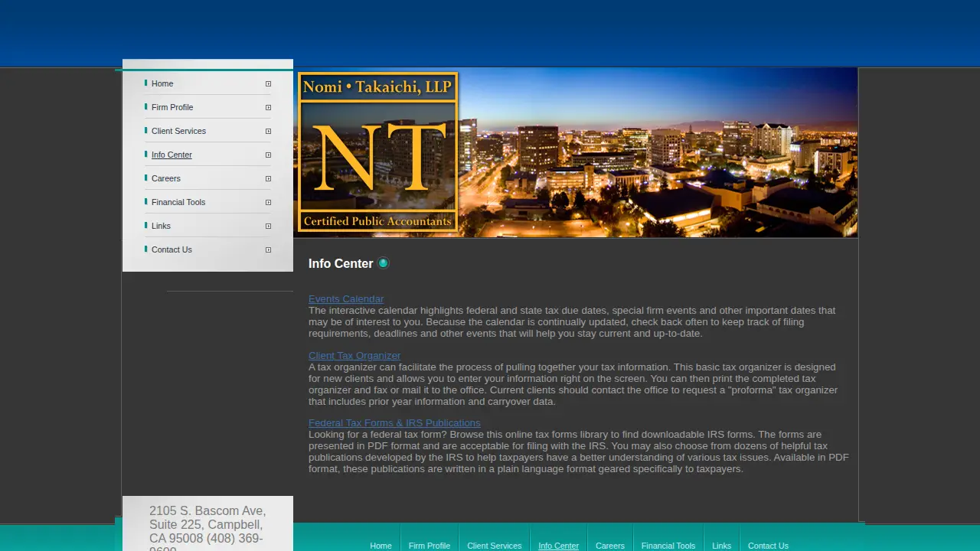980x551 pixels.
Task: Click the square arrow icon beside sidebar Home
Action: (x=268, y=84)
